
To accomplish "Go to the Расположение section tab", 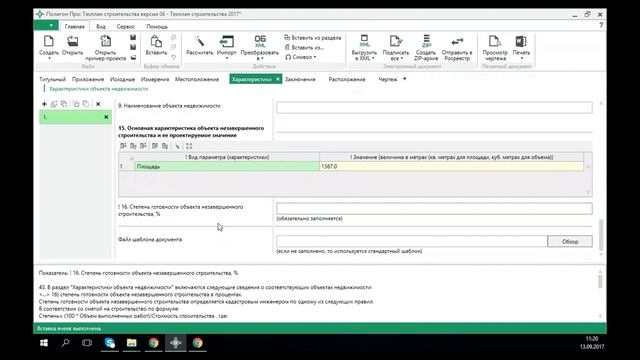I will [x=347, y=79].
